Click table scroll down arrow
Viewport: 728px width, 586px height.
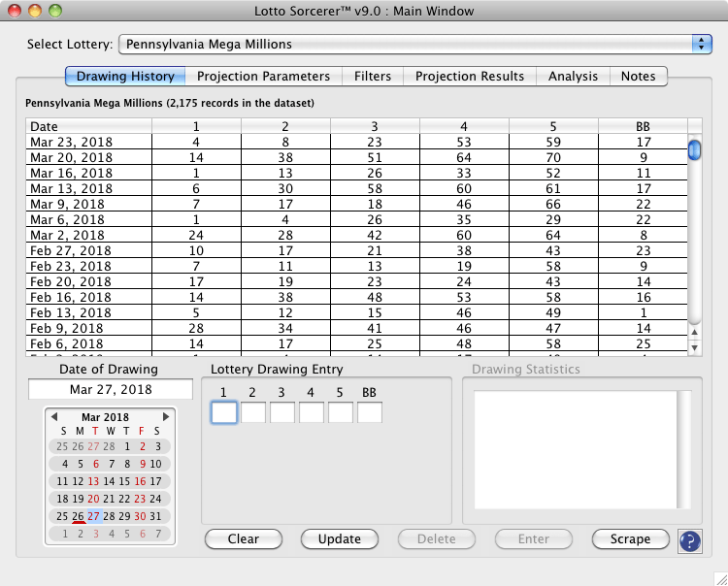tap(694, 347)
